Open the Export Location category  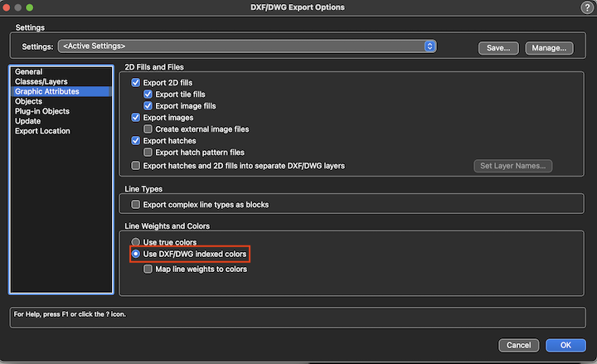click(42, 132)
